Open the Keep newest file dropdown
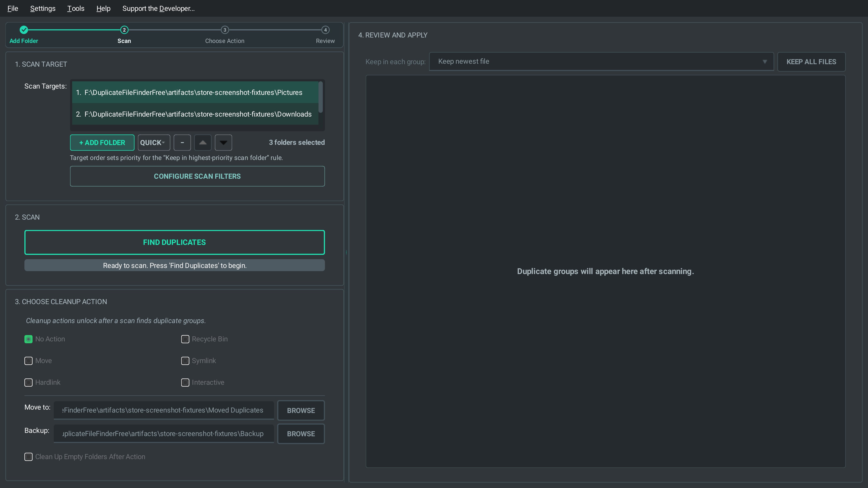 601,61
